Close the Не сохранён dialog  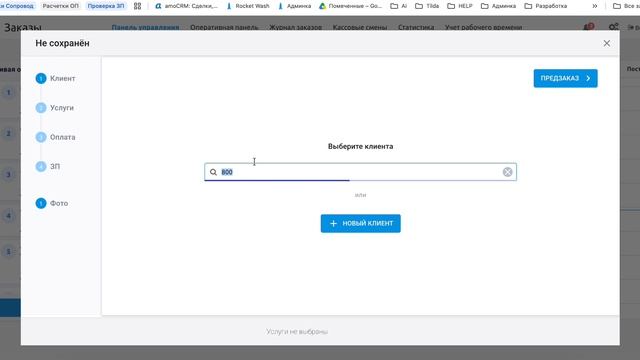pyautogui.click(x=607, y=43)
